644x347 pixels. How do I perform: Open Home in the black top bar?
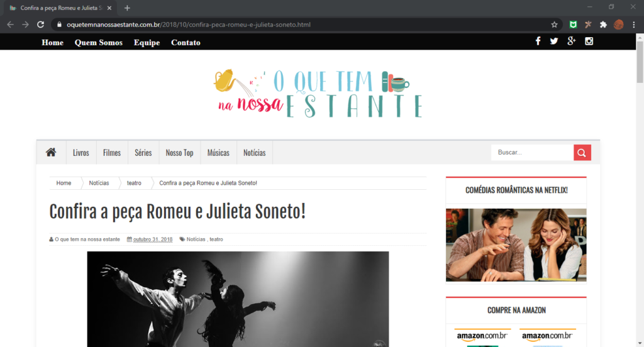(53, 42)
